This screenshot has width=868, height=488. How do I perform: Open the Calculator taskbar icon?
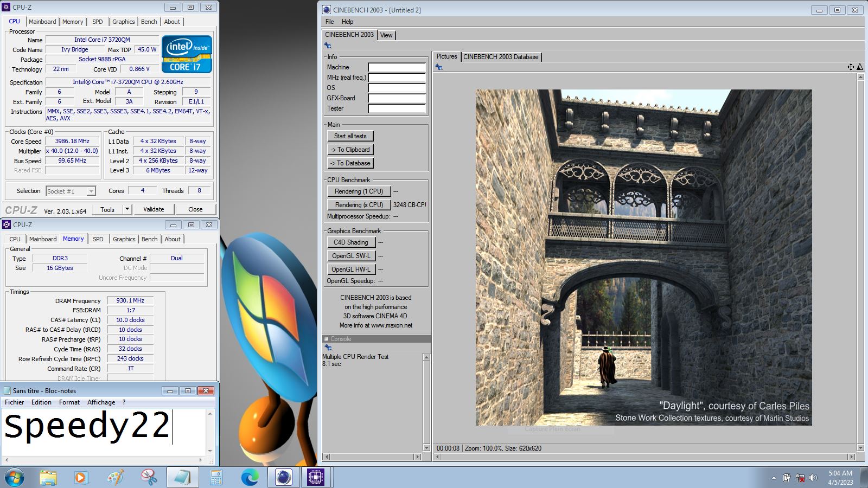pos(216,477)
